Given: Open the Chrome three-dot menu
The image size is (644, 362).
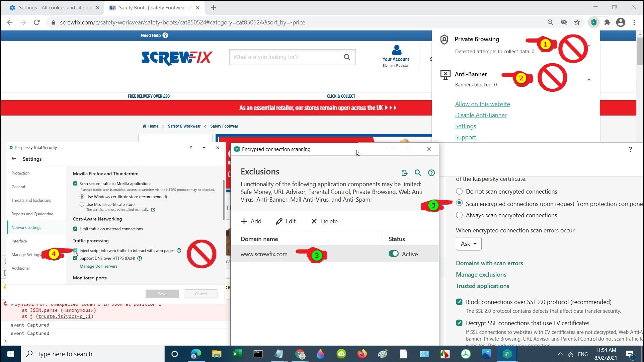Looking at the screenshot, I should click(634, 22).
